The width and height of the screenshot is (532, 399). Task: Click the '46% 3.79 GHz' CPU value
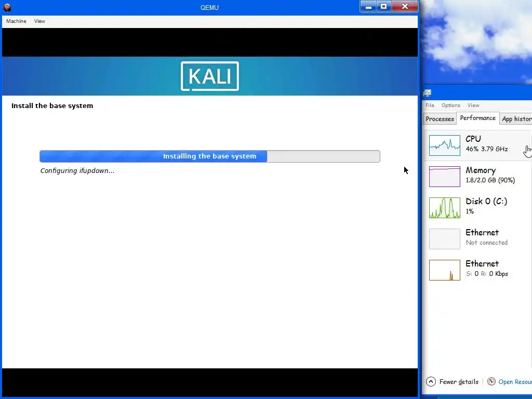pyautogui.click(x=486, y=149)
